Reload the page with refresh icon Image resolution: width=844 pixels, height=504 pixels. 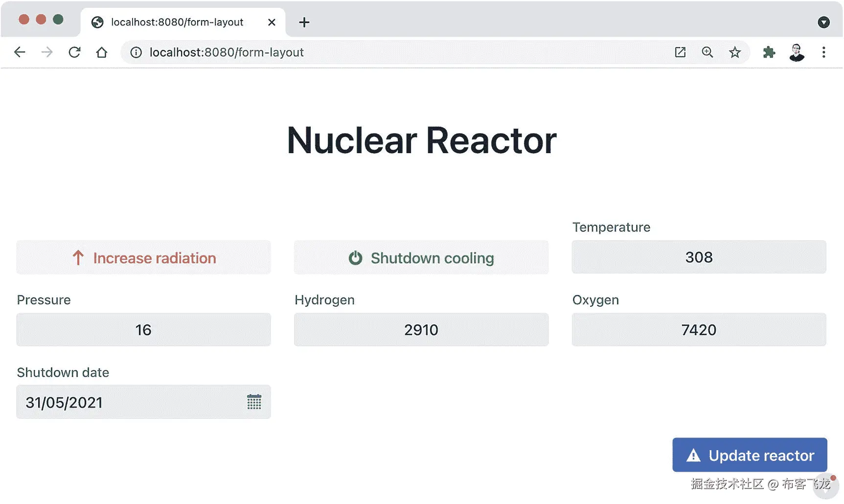tap(74, 52)
